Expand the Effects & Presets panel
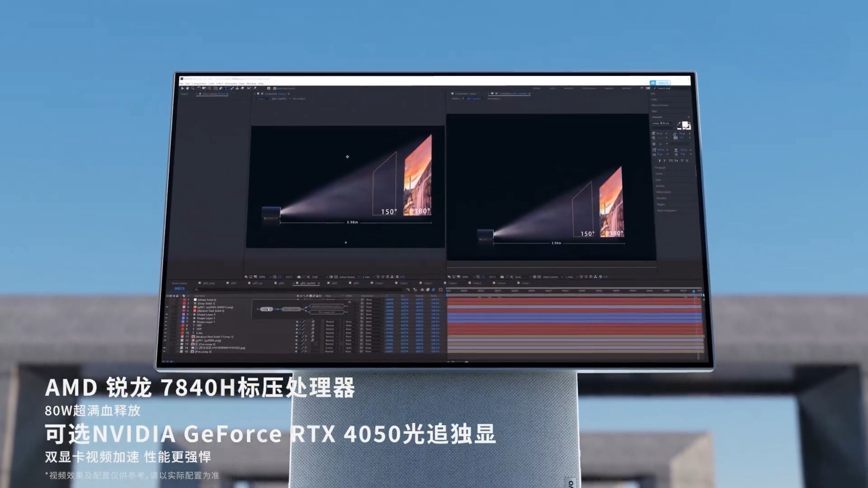 [660, 105]
